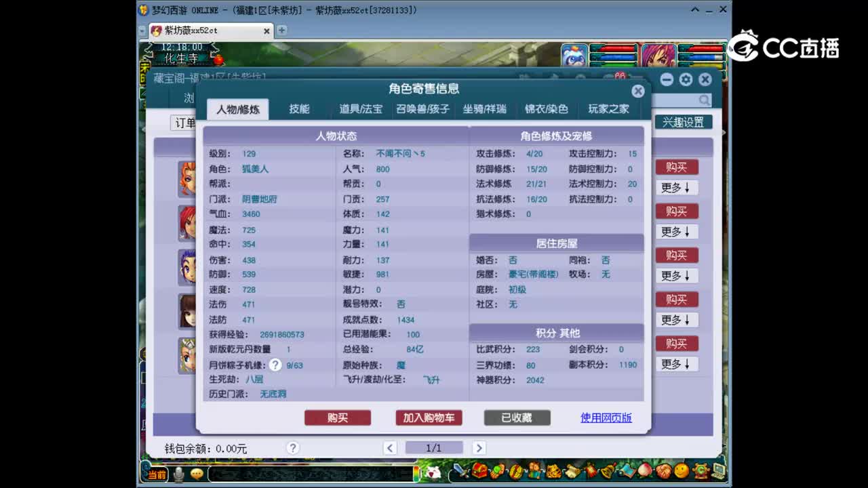
Task: Click the white pet portrait at top right
Action: pos(574,56)
